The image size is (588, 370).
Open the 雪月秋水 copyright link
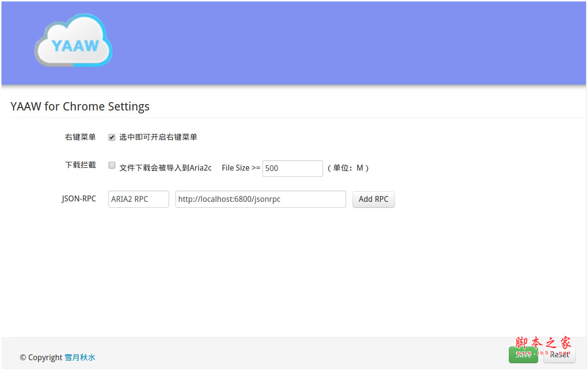pos(80,357)
